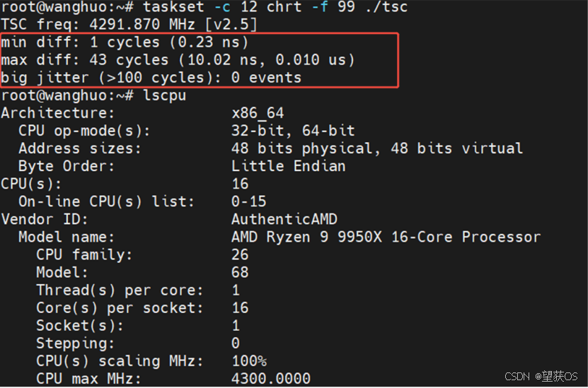This screenshot has height=388, width=588.
Task: Select the Little Endian value
Action: (x=289, y=166)
